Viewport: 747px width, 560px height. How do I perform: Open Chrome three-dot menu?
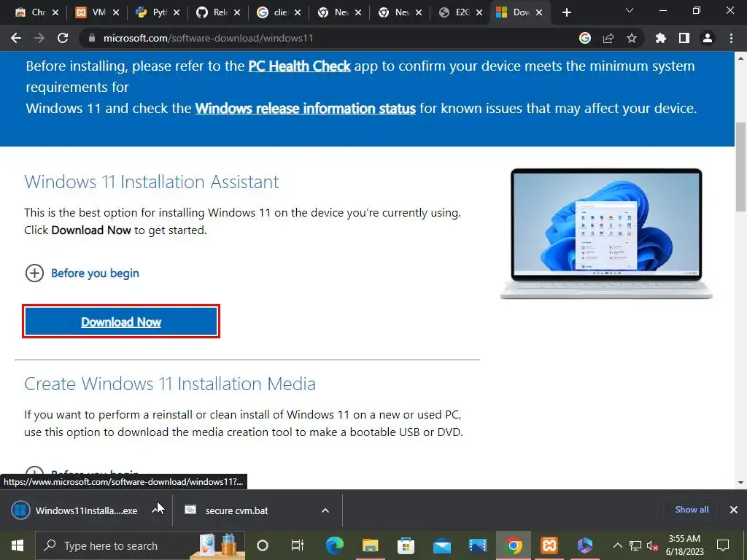(731, 38)
